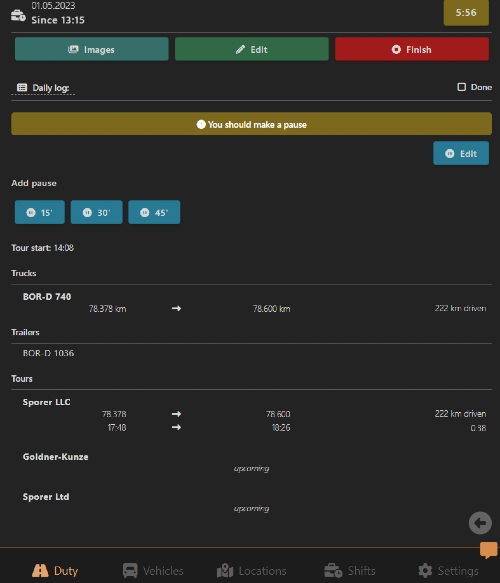Click the green Edit shift button
Image resolution: width=500 pixels, height=583 pixels.
pos(252,49)
